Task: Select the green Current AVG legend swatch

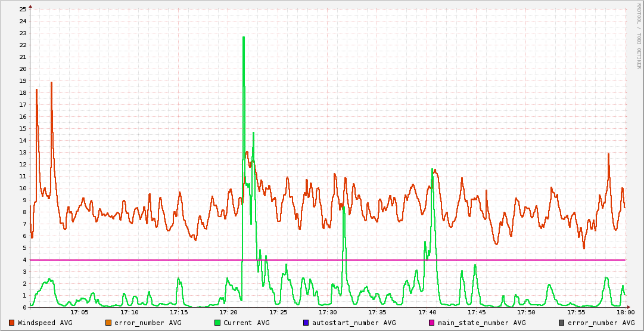Action: 217,323
